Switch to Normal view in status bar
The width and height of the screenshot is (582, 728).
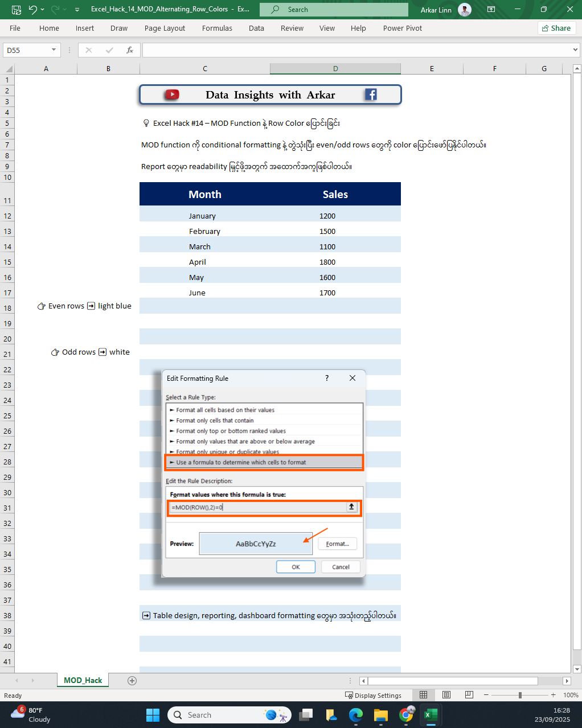click(x=423, y=695)
